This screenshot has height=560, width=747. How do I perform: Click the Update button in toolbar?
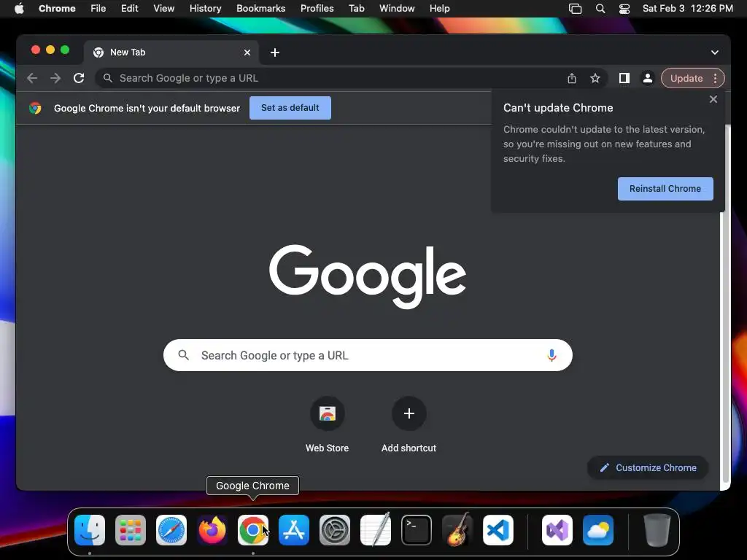[686, 78]
